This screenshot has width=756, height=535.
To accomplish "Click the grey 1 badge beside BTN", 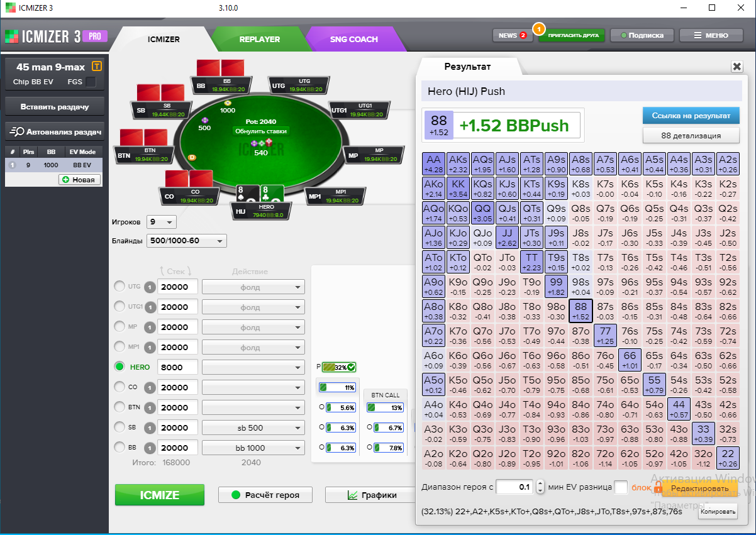I will coord(150,407).
